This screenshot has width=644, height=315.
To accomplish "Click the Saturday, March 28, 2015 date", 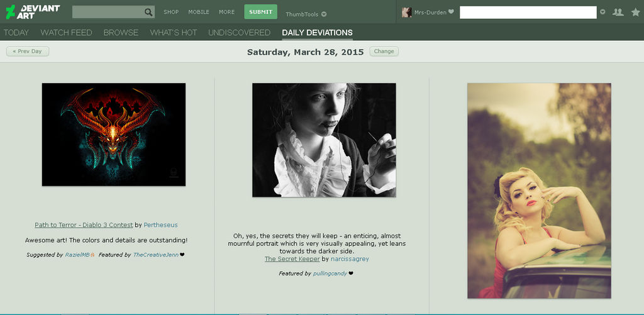I will [x=306, y=52].
